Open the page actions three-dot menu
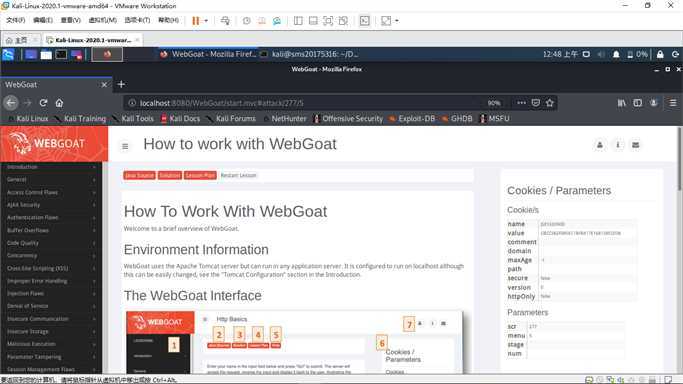 [521, 103]
